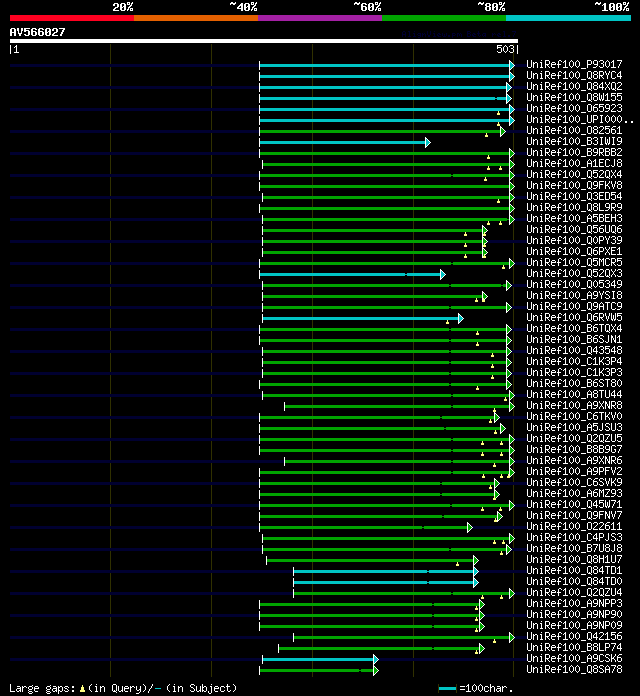
Task: Select the UniRef100_Q9FKV8 entry
Action: pos(574,186)
